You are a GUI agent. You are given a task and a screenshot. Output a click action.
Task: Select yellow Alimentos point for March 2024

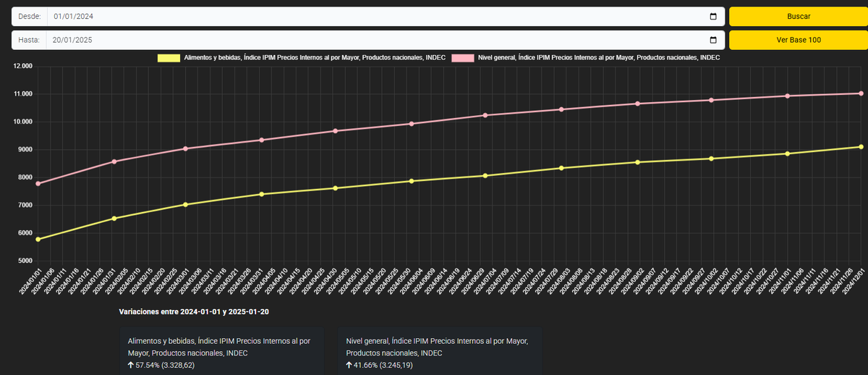(186, 204)
